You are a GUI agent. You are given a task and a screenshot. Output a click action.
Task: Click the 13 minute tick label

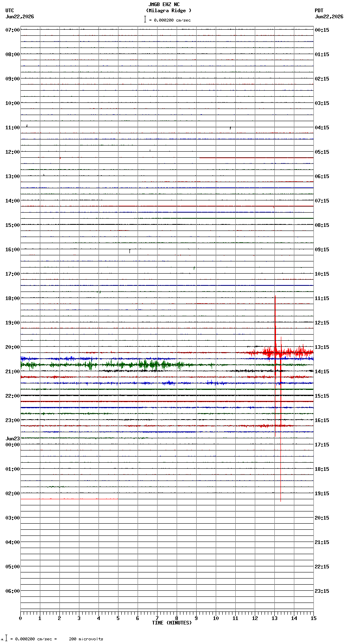274,618
